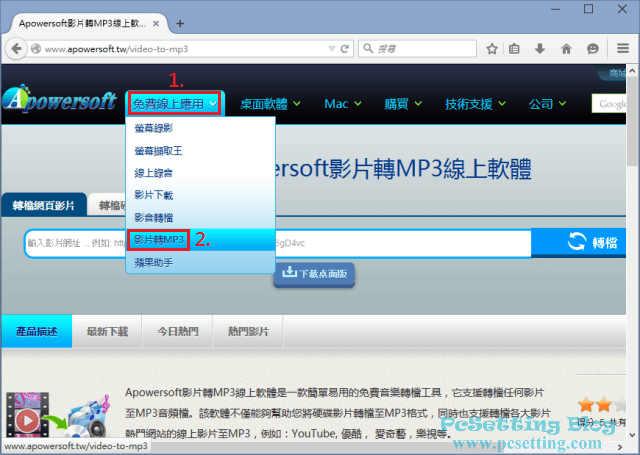The width and height of the screenshot is (640, 455).
Task: Select 影音轉檔 from dropdown menu
Action: pos(200,218)
